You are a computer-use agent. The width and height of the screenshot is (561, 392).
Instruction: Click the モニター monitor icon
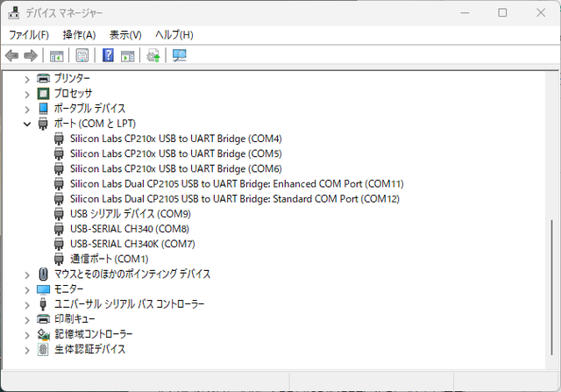point(43,289)
